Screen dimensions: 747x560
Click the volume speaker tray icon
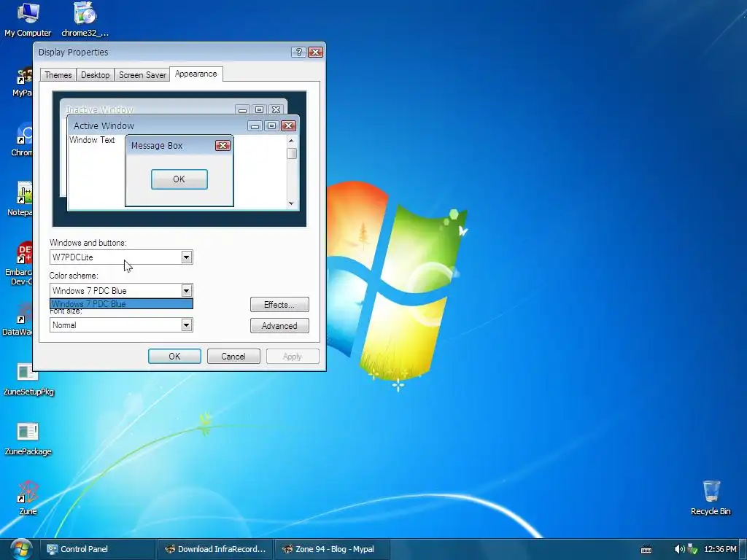679,549
